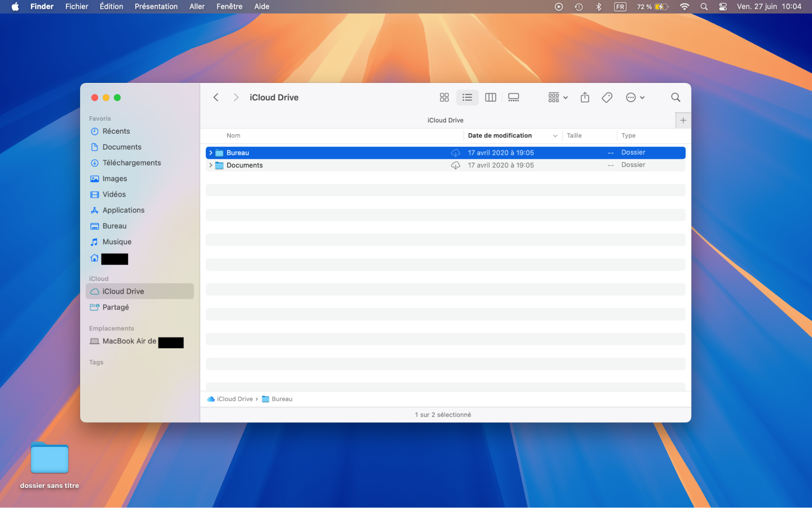Open the Share menu
This screenshot has width=812, height=508.
(585, 97)
